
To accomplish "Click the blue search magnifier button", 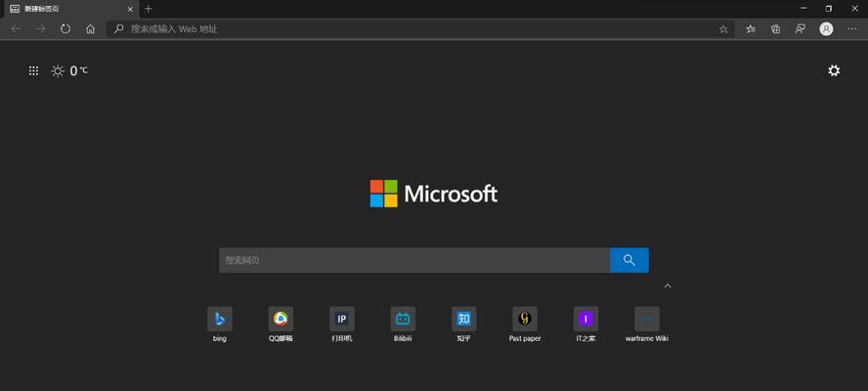I will click(x=629, y=260).
